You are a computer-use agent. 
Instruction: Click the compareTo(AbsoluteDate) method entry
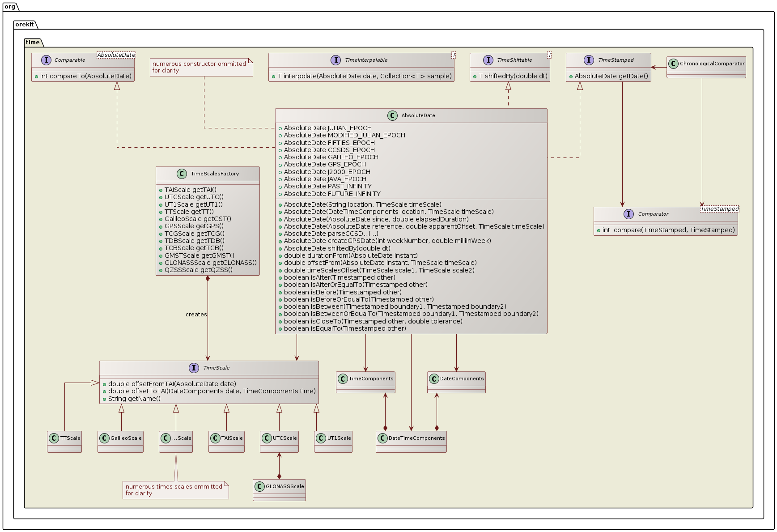[82, 77]
